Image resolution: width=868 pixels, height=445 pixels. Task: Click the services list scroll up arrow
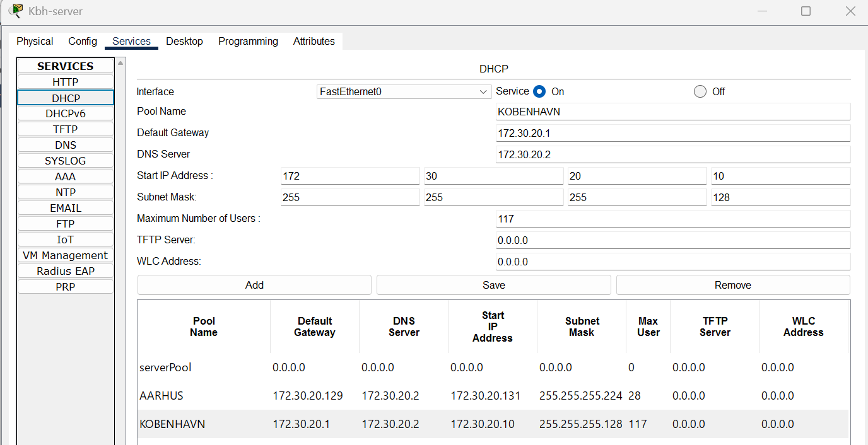[120, 62]
